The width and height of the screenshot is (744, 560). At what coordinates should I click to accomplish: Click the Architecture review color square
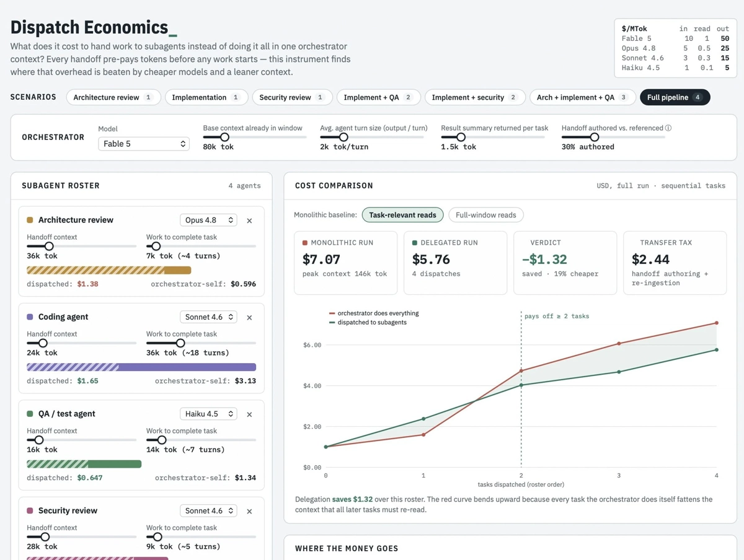(30, 220)
